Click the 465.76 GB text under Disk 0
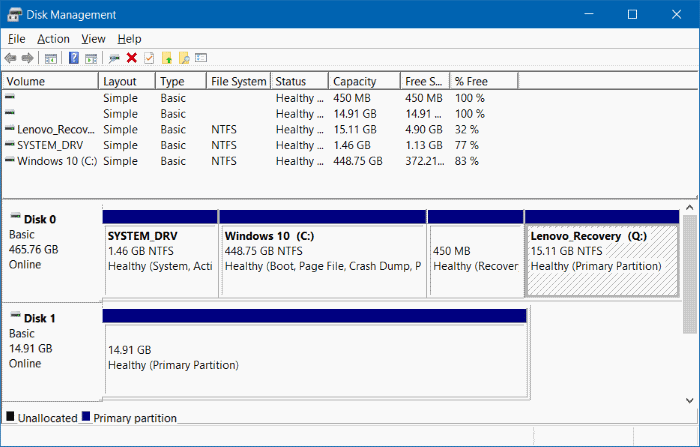Image resolution: width=700 pixels, height=447 pixels. point(33,249)
